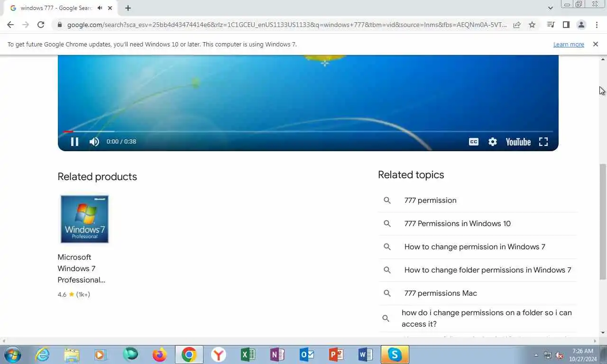
Task: Dismiss the Chrome update notification
Action: (x=596, y=44)
